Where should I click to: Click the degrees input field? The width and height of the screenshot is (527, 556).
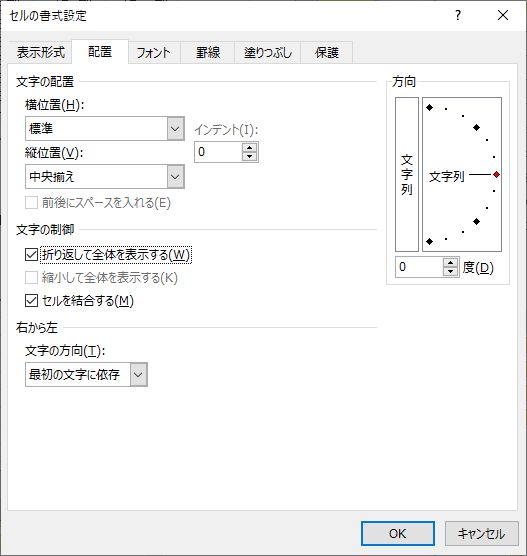tap(419, 267)
